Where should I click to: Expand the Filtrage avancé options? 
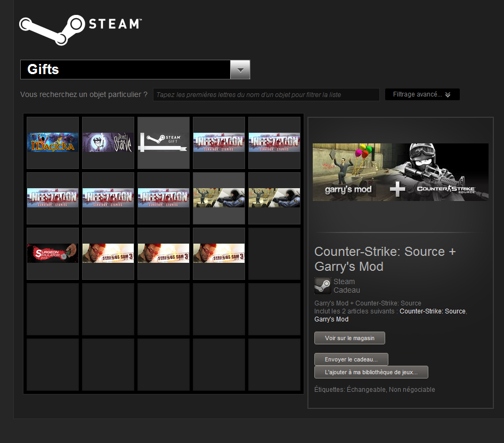point(422,94)
